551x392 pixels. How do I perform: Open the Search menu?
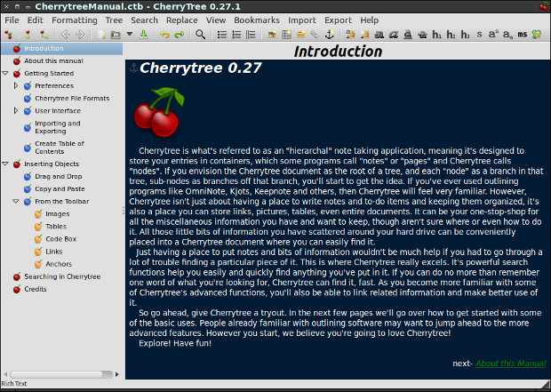pos(144,20)
